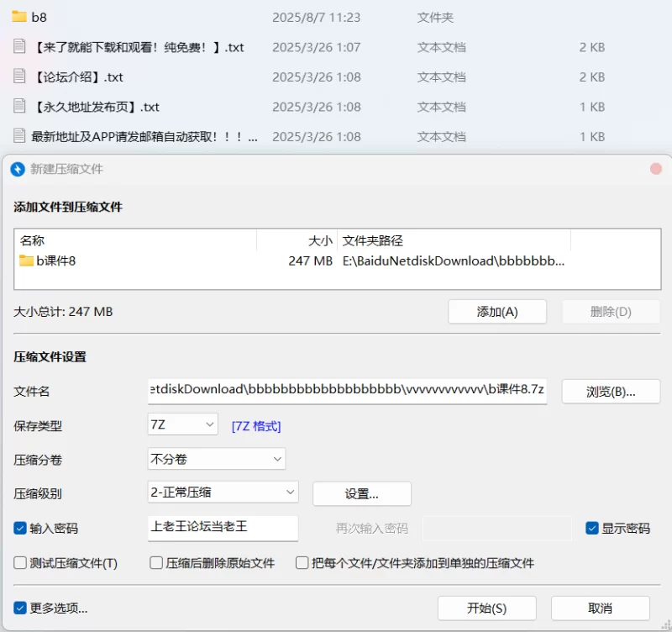Screen dimensions: 672x632
Task: Toggle the 更多选项... checkbox
Action: click(x=19, y=608)
